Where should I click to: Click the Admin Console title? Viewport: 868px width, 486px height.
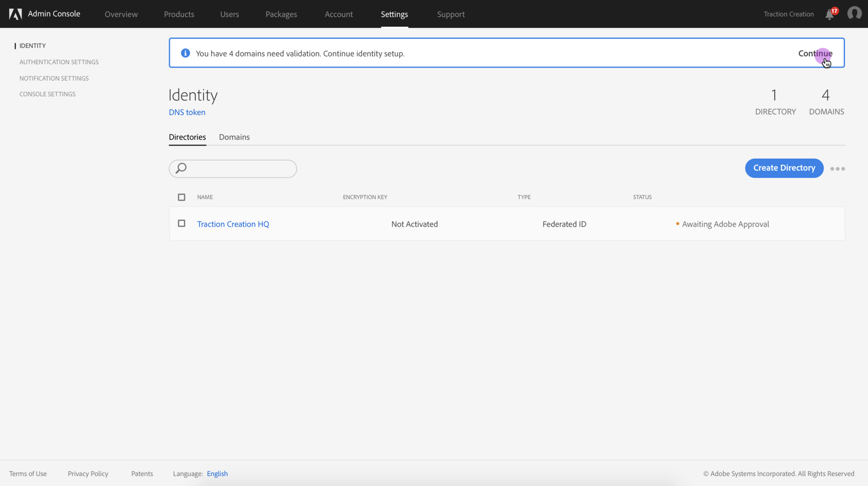pyautogui.click(x=54, y=14)
